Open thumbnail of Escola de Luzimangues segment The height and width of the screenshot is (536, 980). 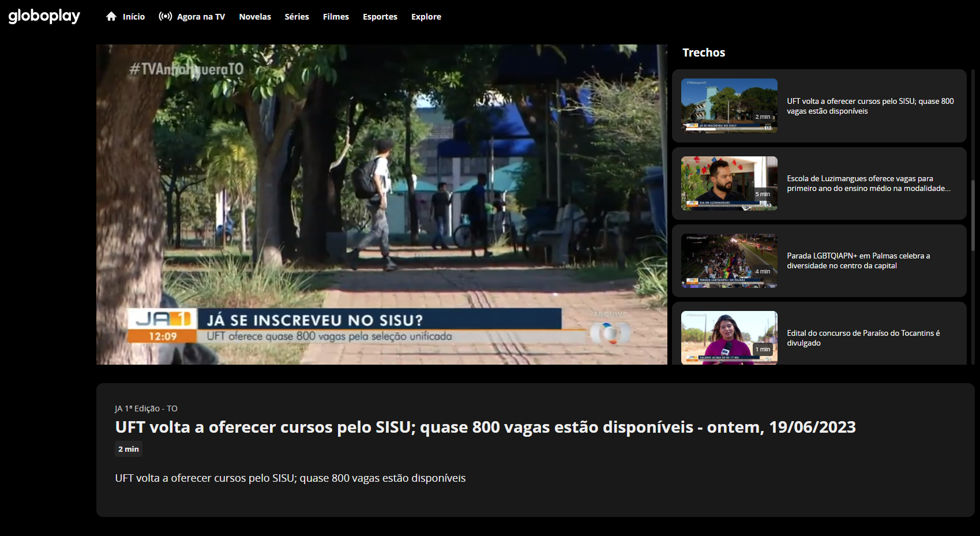click(729, 183)
